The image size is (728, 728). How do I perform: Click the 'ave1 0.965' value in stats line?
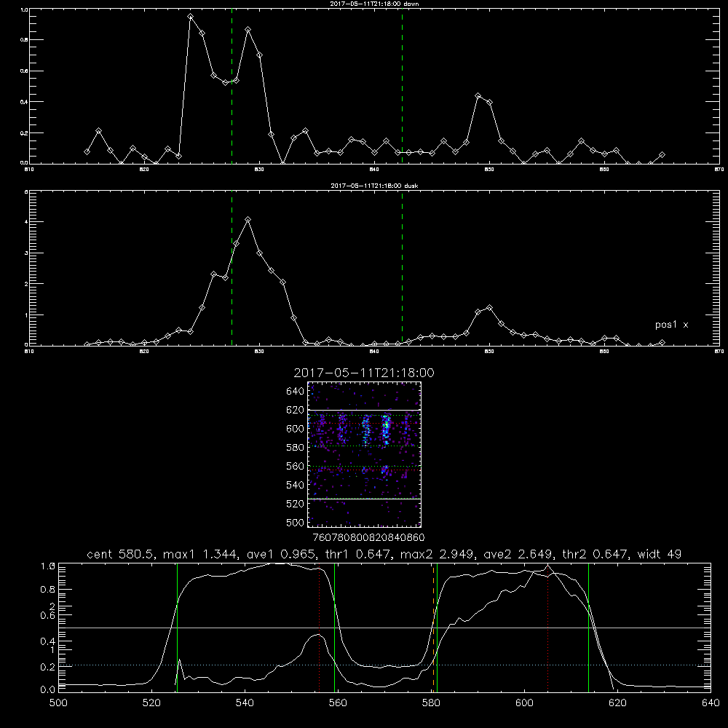pos(282,554)
